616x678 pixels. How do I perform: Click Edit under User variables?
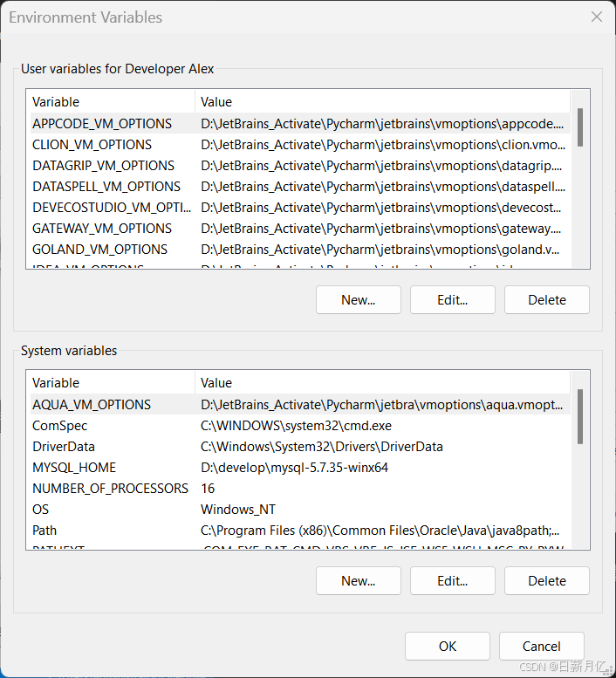click(453, 299)
